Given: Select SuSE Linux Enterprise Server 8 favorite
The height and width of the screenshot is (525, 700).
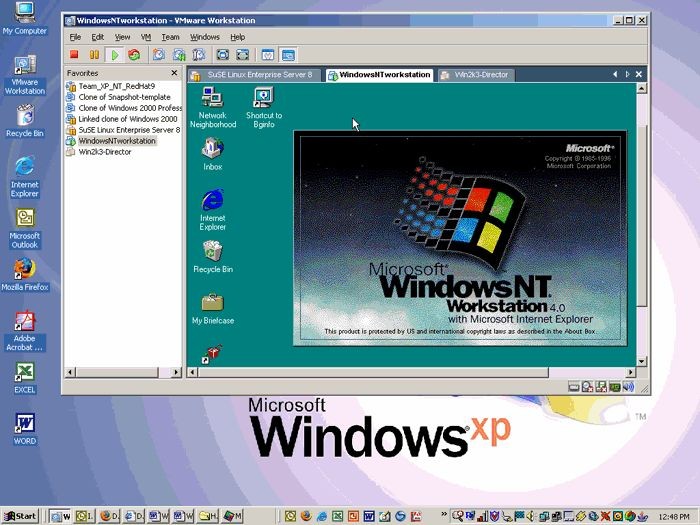Looking at the screenshot, I should pyautogui.click(x=129, y=130).
